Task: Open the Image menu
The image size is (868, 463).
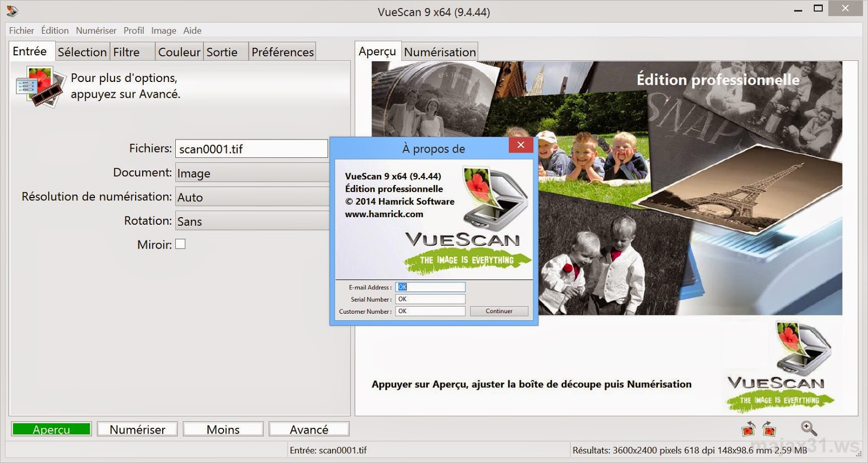Action: point(164,30)
